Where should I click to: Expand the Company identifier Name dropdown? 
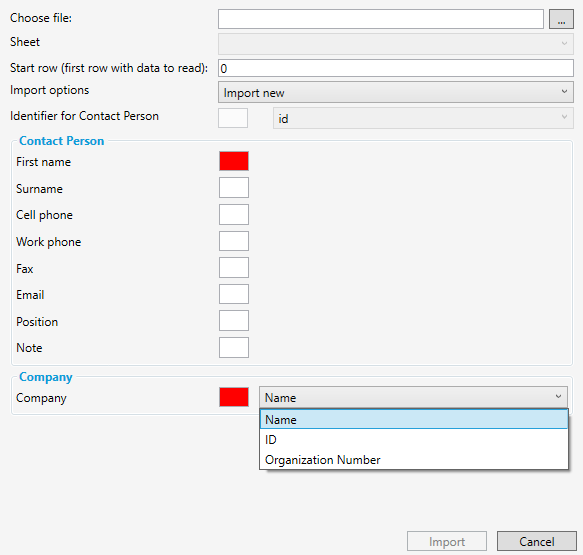click(413, 397)
